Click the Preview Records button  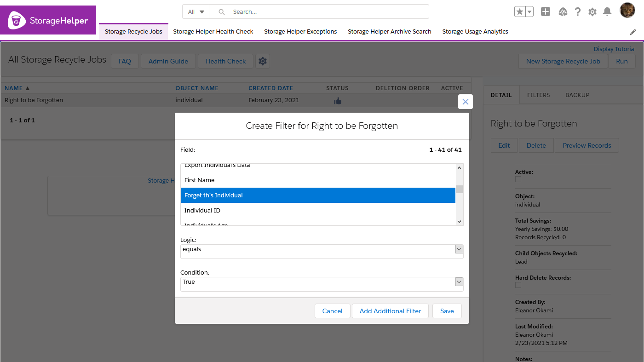587,145
